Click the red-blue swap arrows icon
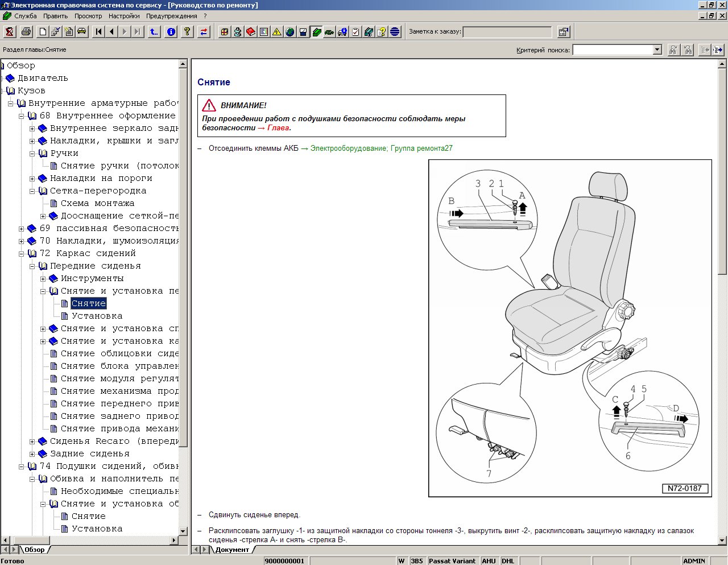This screenshot has width=728, height=565. point(204,32)
